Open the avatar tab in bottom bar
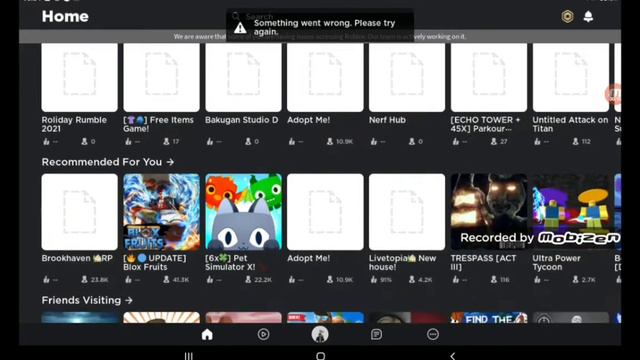 pyautogui.click(x=320, y=335)
